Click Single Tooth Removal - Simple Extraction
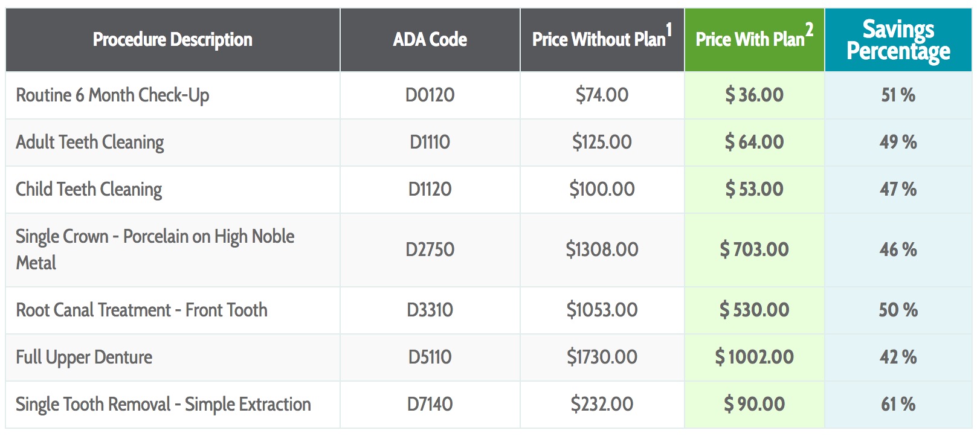This screenshot has width=980, height=436. [x=163, y=405]
